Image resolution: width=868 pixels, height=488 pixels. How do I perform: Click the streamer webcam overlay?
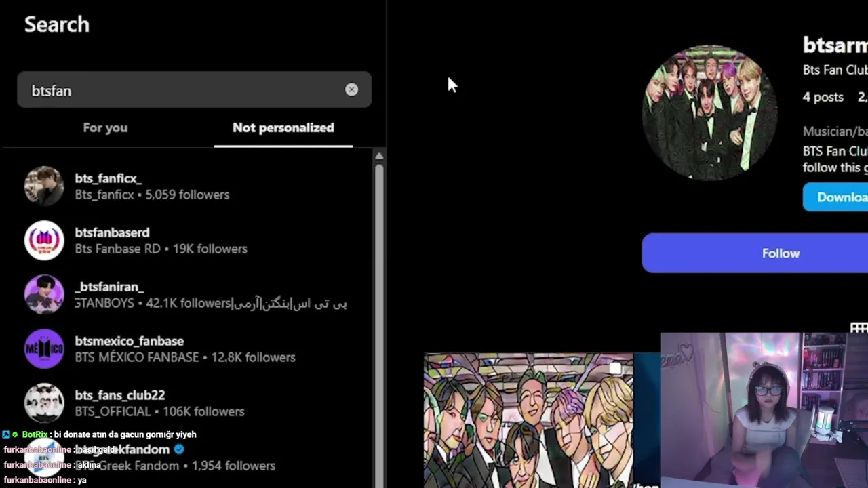[x=764, y=410]
